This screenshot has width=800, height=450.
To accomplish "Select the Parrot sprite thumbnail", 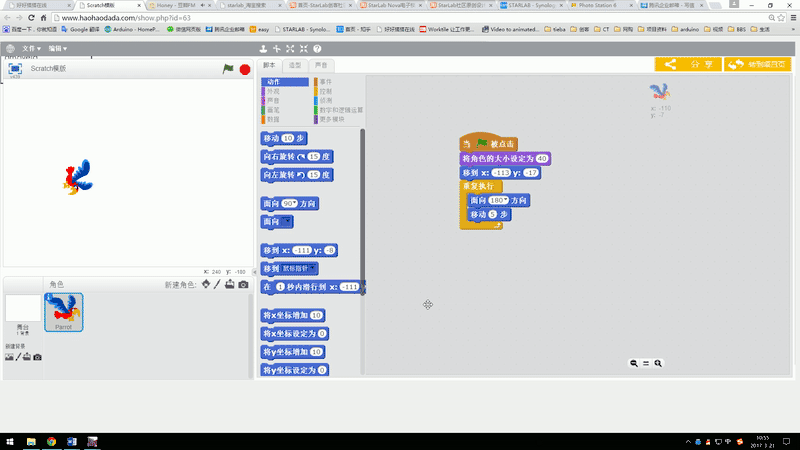I will click(x=64, y=312).
